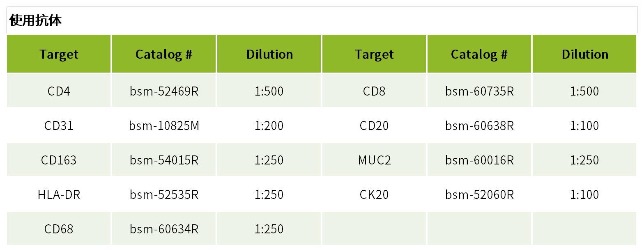Select the CD163 target cell
The width and height of the screenshot is (644, 251).
59,160
